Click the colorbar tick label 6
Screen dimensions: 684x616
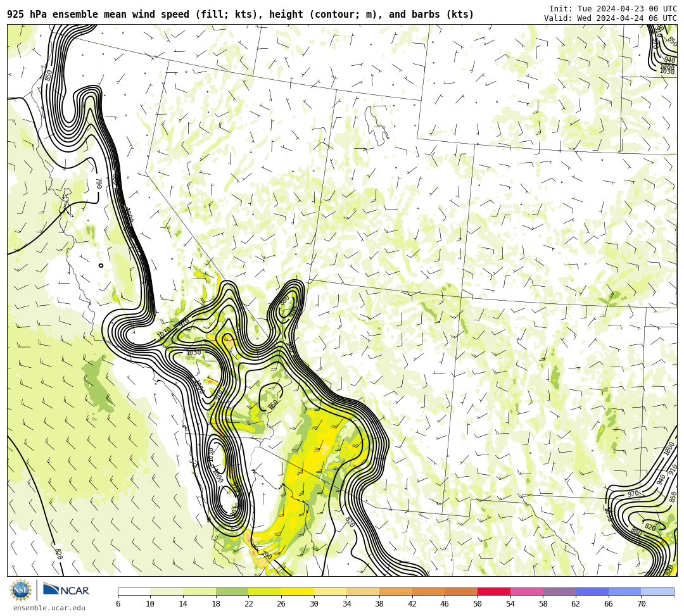pyautogui.click(x=118, y=604)
